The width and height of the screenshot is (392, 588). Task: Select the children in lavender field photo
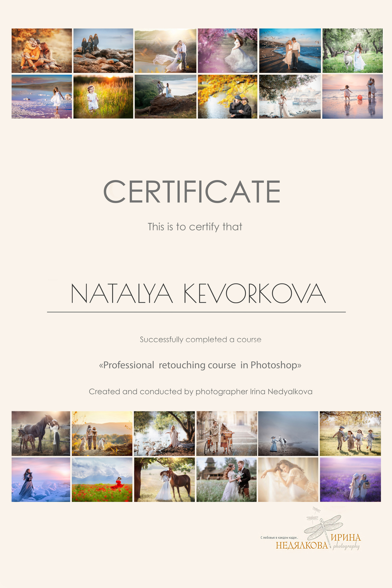pos(350,480)
